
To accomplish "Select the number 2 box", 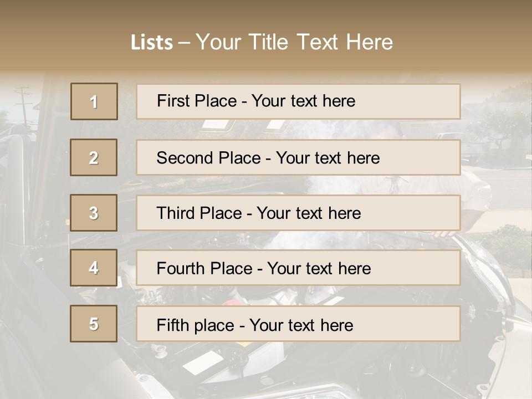I will [94, 157].
